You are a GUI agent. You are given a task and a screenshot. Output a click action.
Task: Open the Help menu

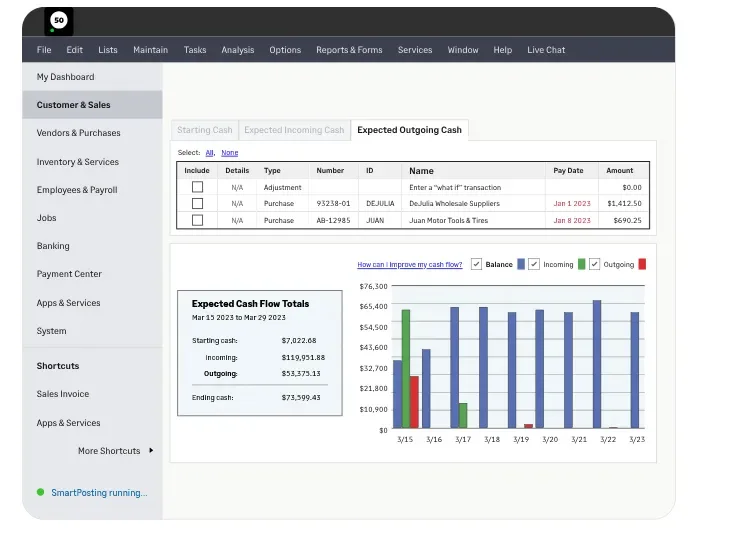pyautogui.click(x=502, y=50)
